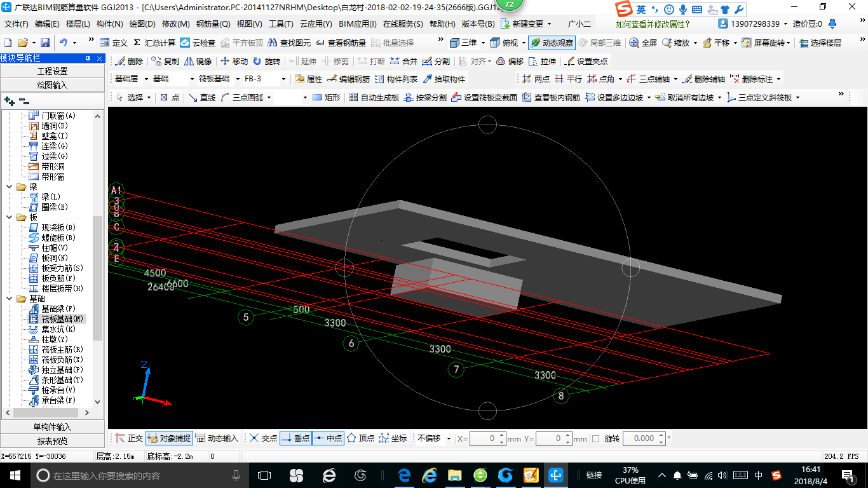The width and height of the screenshot is (868, 488).
Task: Open 查看钢筋量 rebar quantity view
Action: tap(341, 43)
